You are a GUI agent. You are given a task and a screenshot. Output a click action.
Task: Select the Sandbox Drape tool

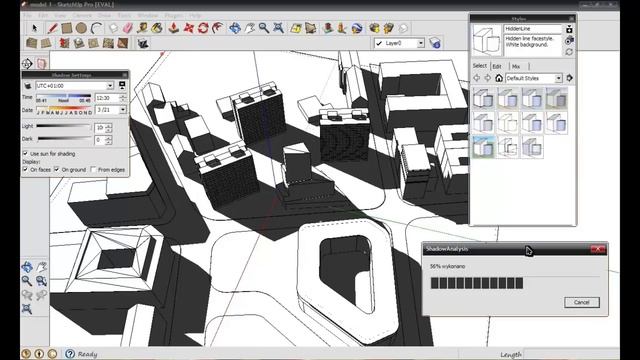pyautogui.click(x=93, y=43)
